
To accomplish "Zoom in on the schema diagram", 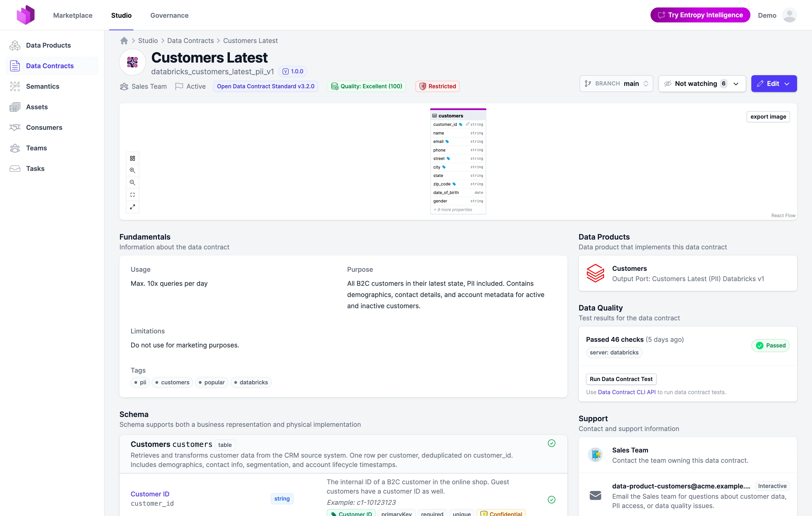I will pos(133,170).
